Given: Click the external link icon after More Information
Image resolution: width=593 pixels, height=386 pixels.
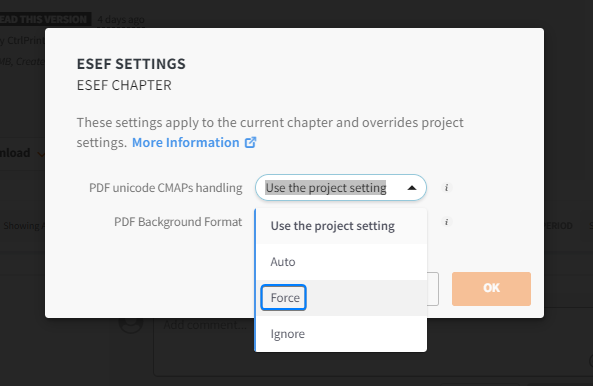Looking at the screenshot, I should pos(250,143).
